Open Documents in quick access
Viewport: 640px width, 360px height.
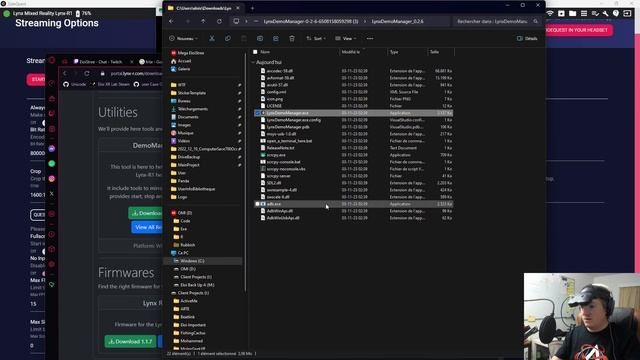(x=184, y=117)
